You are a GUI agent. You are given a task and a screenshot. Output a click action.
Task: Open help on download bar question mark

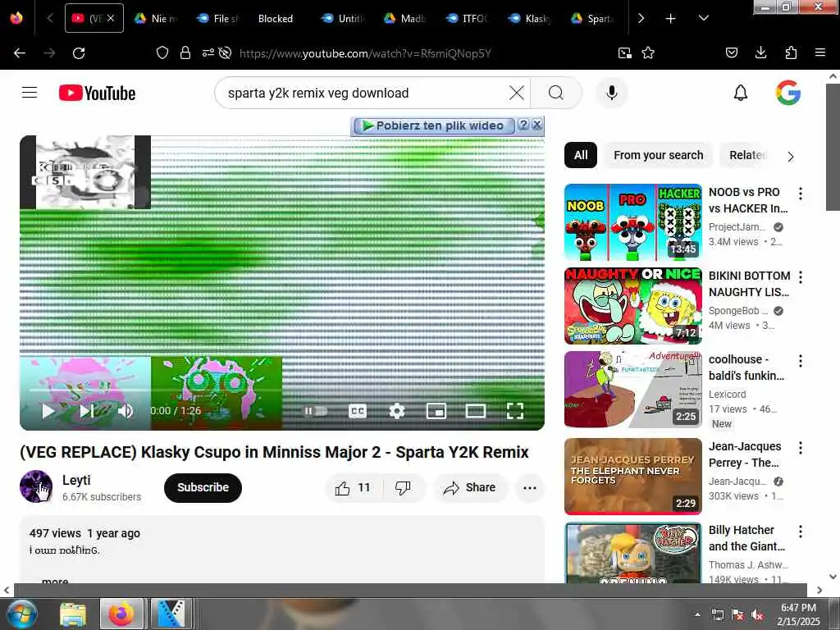523,126
